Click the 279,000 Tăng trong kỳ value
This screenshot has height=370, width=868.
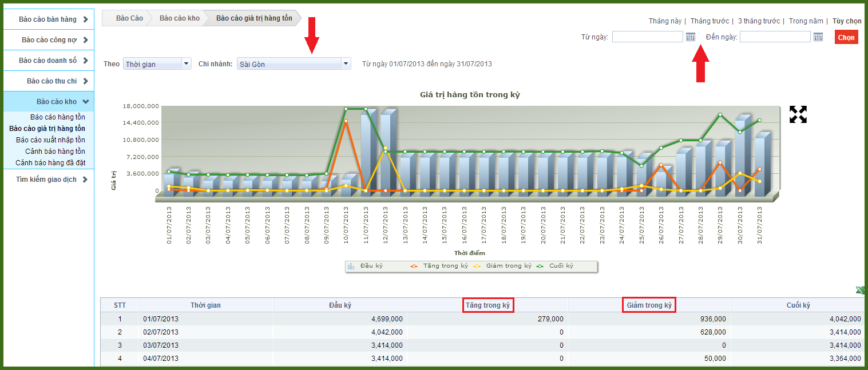(550, 319)
